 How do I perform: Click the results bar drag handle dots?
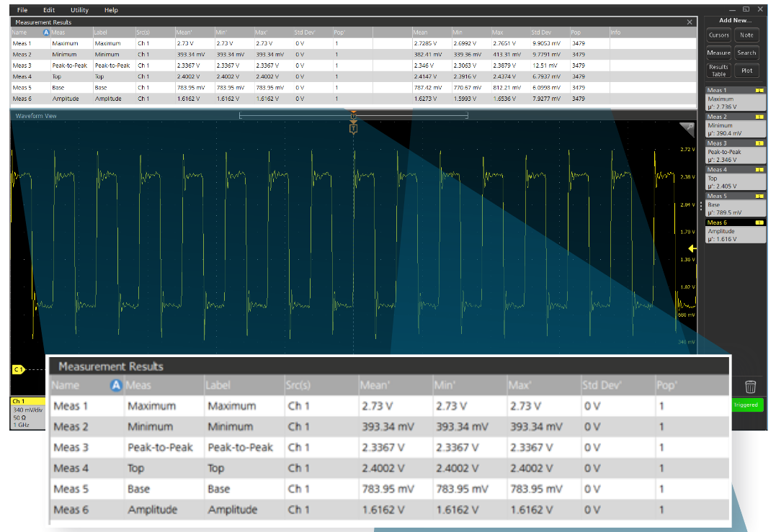coord(700,205)
